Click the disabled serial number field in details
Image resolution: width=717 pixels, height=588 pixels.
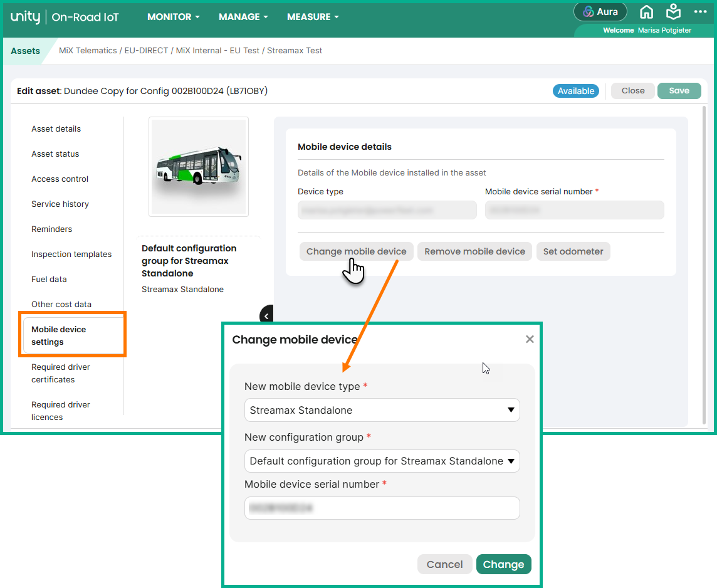574,211
